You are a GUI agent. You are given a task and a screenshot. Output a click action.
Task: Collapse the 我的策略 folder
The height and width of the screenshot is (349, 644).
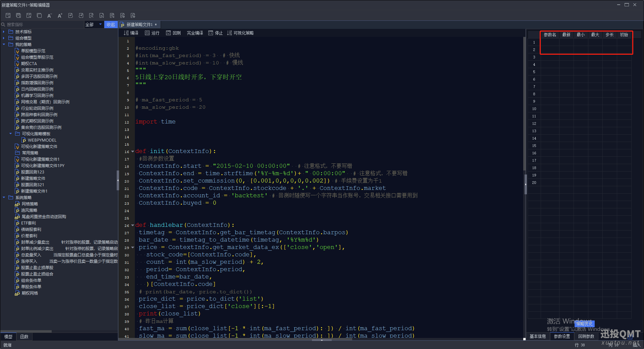[4, 44]
